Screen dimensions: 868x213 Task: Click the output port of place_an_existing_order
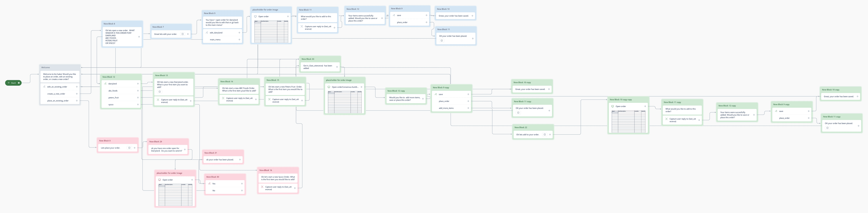(x=77, y=100)
